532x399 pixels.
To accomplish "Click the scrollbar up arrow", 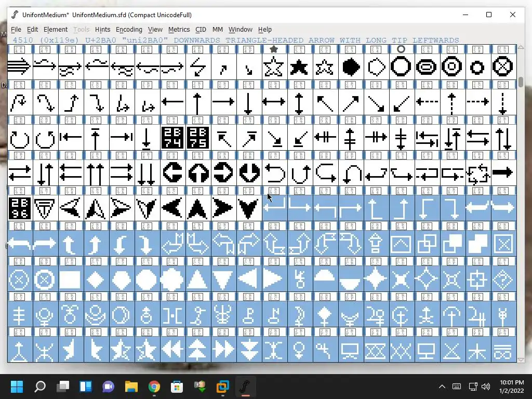I will (x=521, y=47).
